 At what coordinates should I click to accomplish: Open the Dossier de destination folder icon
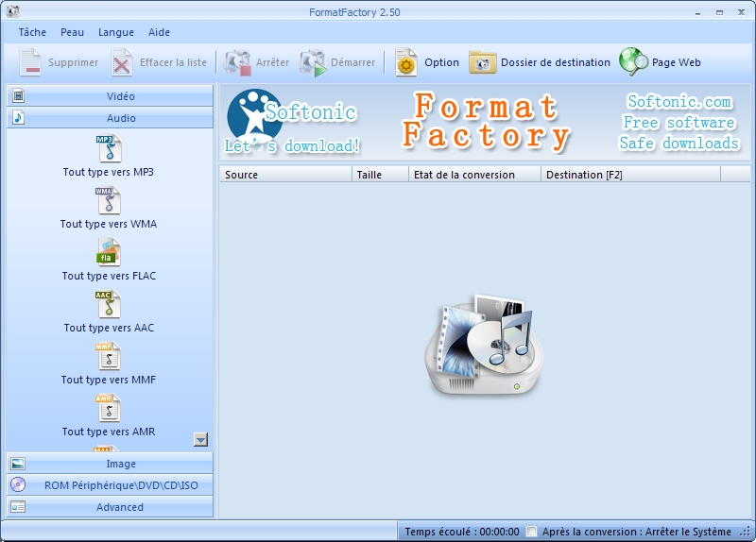point(483,62)
